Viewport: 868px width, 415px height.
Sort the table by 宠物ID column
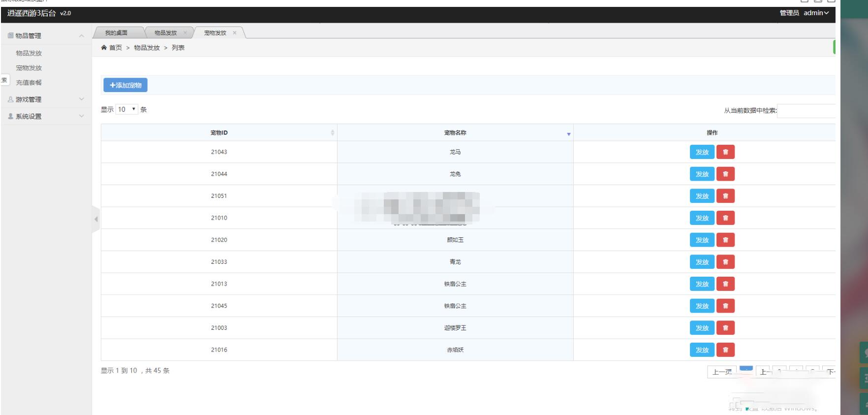coord(219,133)
